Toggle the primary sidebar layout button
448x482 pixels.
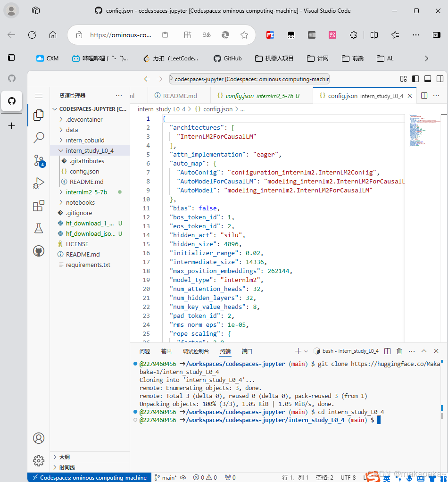click(x=415, y=79)
